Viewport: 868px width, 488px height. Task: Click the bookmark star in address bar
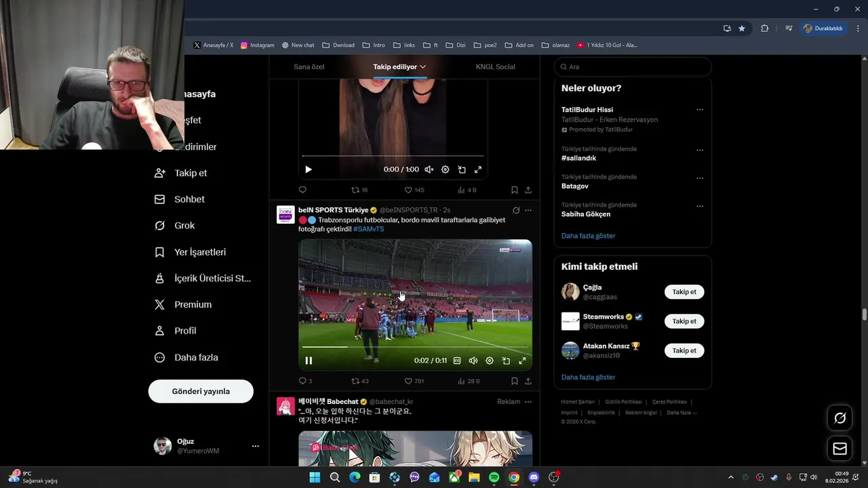click(x=742, y=28)
